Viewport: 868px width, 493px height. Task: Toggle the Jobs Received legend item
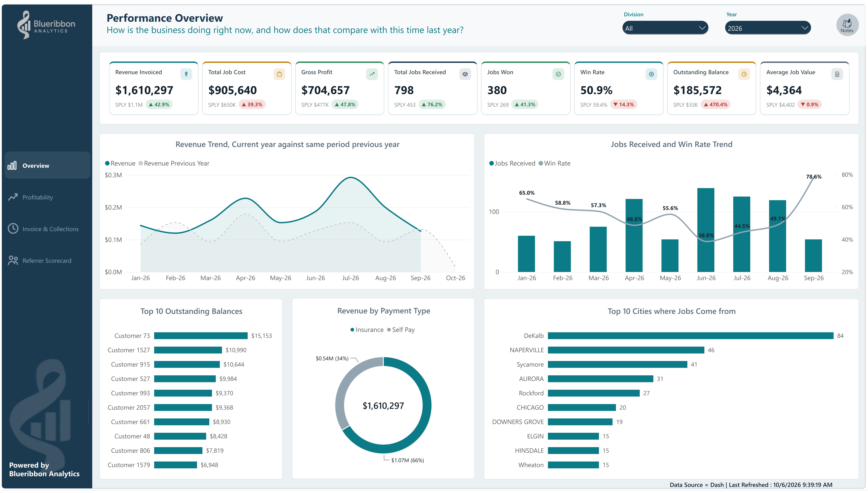pos(512,163)
